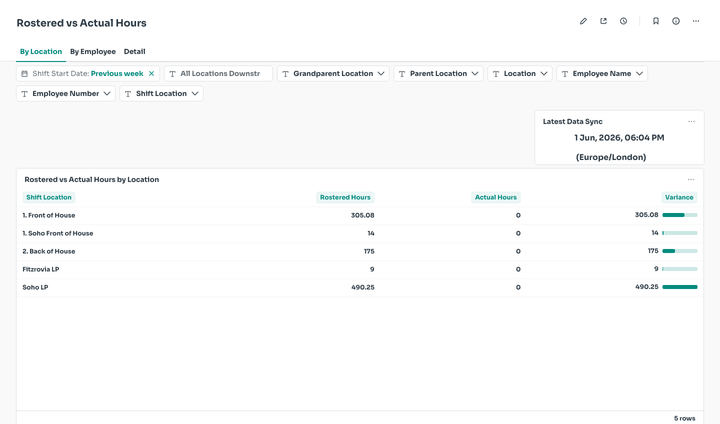
Task: Sort by Rostered Hours column header
Action: click(x=345, y=198)
